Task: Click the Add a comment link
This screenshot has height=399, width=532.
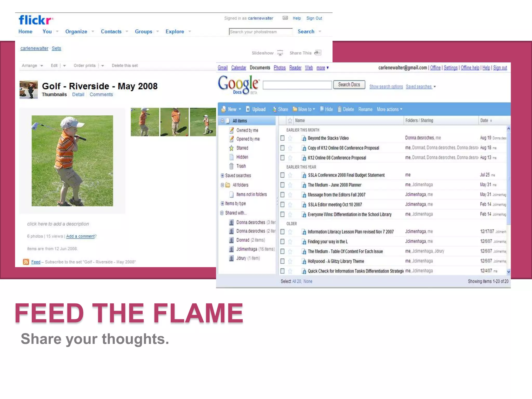Action: coord(80,236)
